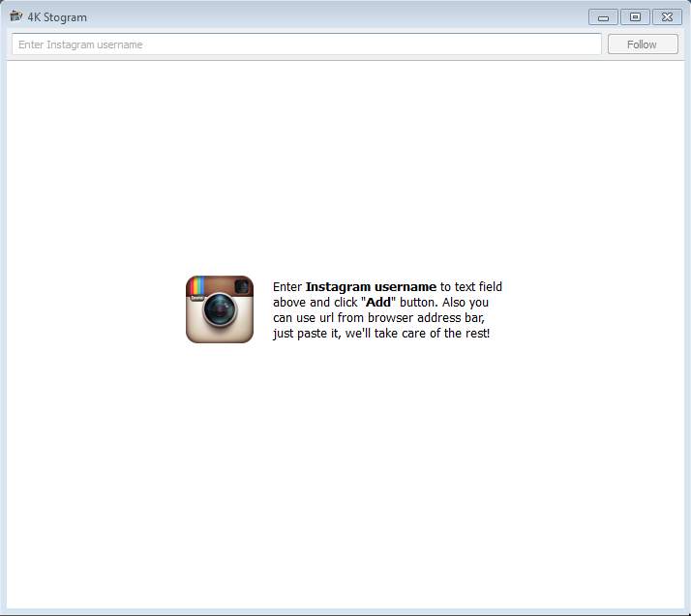
Task: Click the Follow button
Action: pyautogui.click(x=643, y=44)
